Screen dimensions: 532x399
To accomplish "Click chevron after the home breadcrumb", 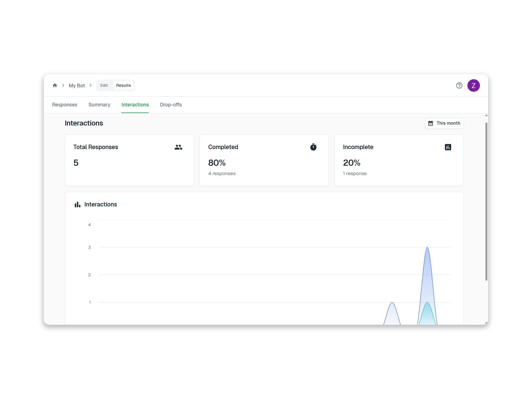I will (63, 85).
